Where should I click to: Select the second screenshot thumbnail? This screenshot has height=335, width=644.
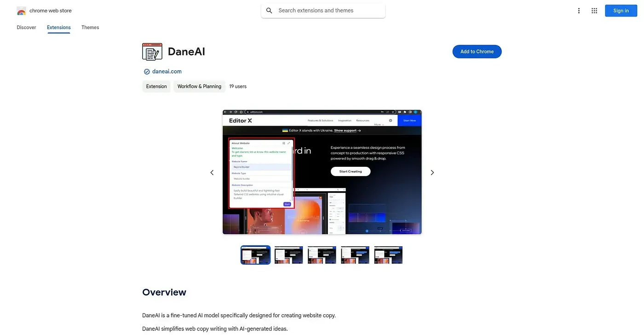[289, 255]
